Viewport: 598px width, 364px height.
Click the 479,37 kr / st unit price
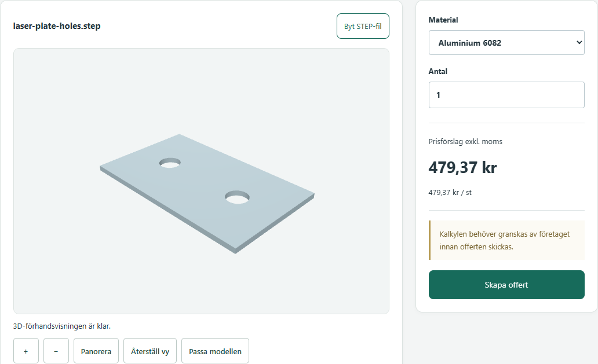pyautogui.click(x=450, y=193)
